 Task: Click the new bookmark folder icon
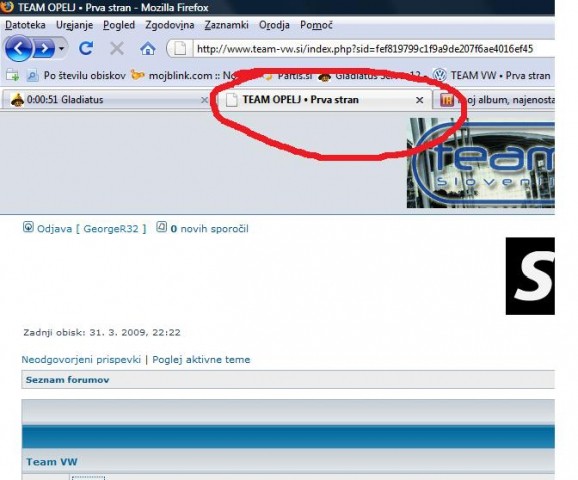tap(13, 76)
